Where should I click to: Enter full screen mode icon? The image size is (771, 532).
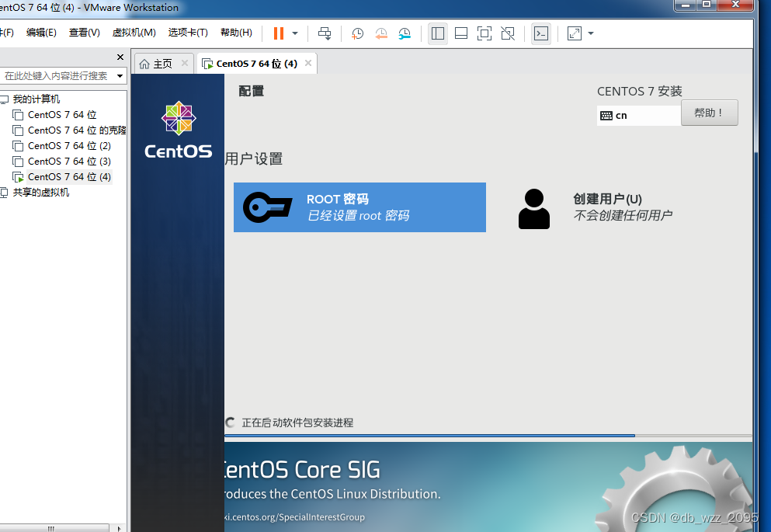click(484, 33)
